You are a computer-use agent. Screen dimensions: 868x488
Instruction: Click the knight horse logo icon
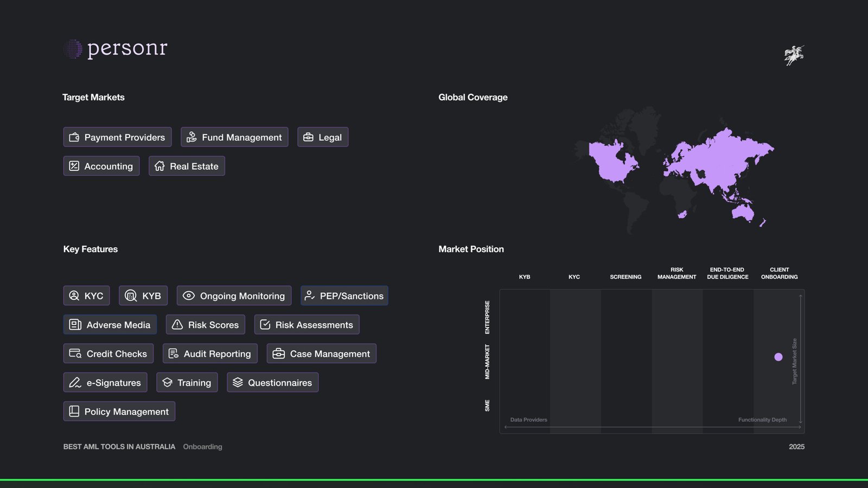click(794, 55)
